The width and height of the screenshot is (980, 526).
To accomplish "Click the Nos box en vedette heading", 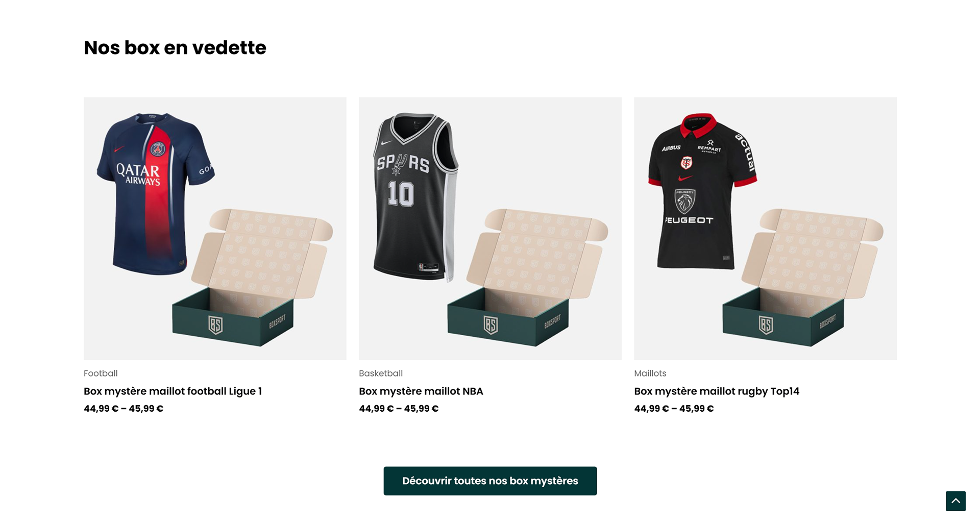I will click(175, 47).
